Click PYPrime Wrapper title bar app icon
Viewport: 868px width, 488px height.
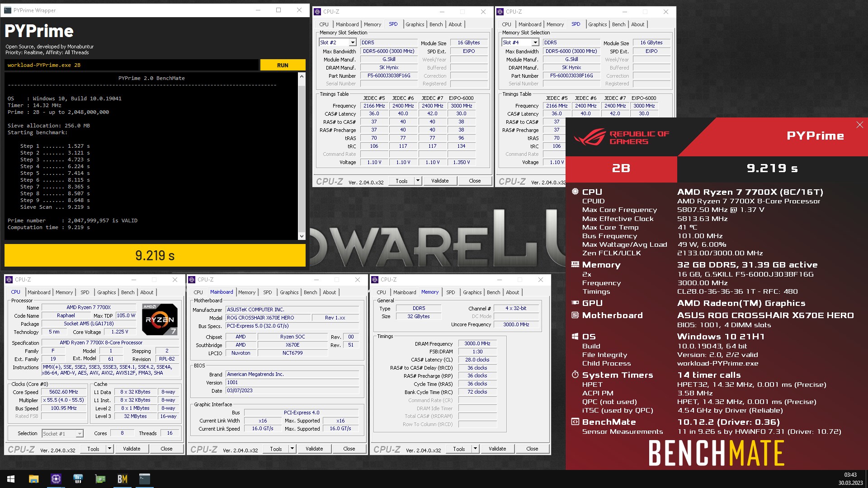8,10
